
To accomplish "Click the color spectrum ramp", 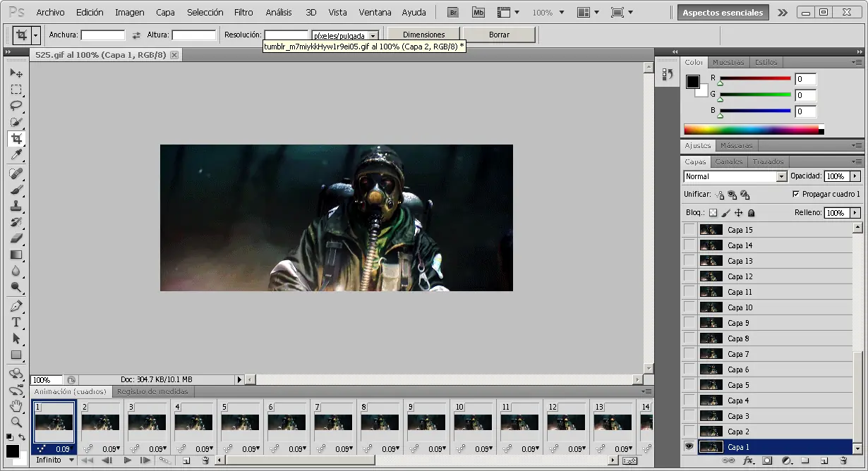I will click(753, 130).
